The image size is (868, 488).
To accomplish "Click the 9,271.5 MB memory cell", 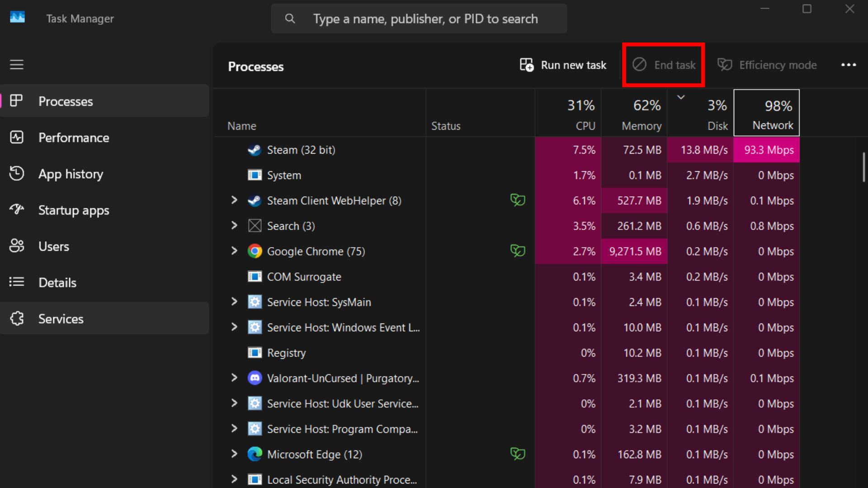I will click(634, 251).
